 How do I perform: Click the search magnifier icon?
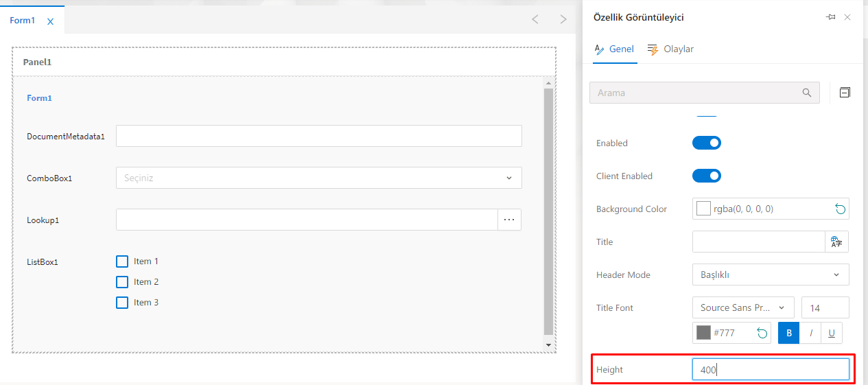pos(807,93)
